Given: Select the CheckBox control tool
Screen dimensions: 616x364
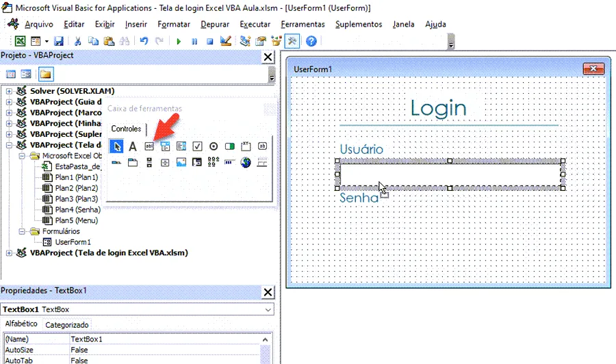Looking at the screenshot, I should click(x=197, y=146).
